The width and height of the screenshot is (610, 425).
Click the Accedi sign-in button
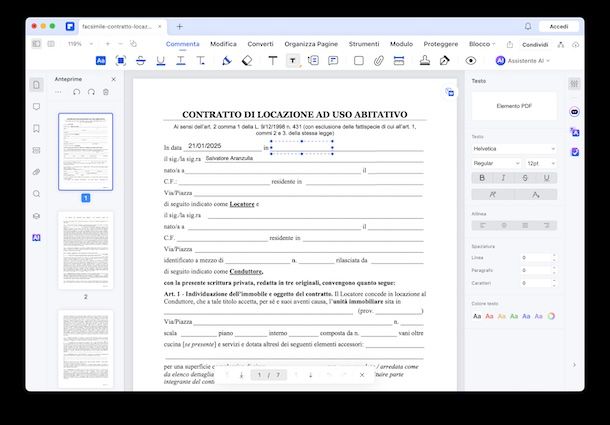pos(559,26)
